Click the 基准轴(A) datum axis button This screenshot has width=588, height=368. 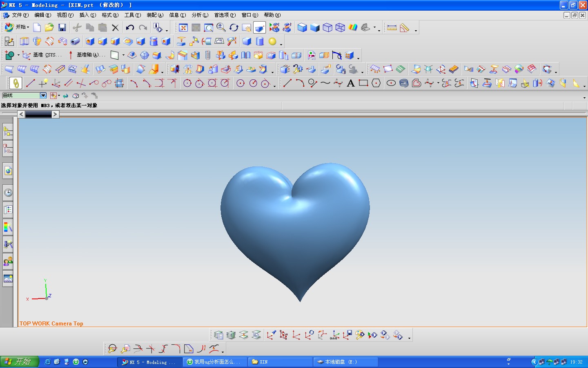(87, 55)
